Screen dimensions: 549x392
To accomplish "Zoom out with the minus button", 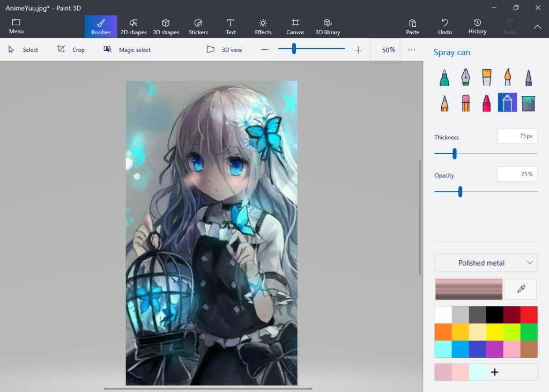I will pos(265,50).
